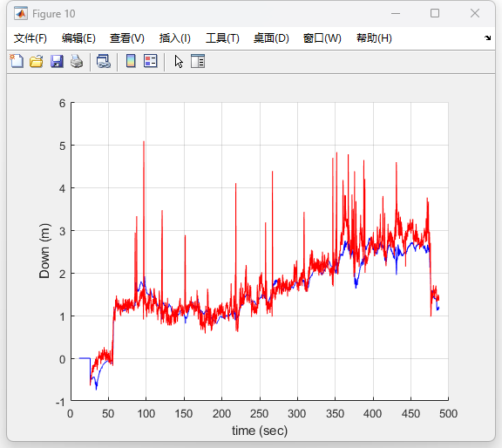Open the 工具(T) menu
Image resolution: width=502 pixels, height=448 pixels.
pyautogui.click(x=222, y=38)
